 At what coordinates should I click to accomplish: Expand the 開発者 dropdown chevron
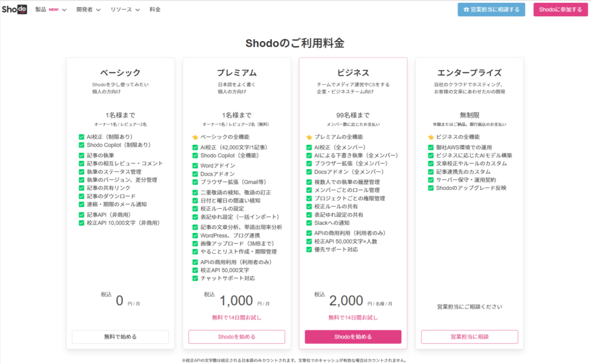98,10
